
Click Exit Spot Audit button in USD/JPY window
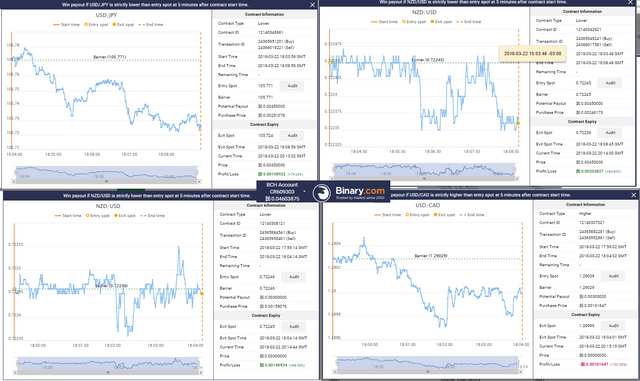(x=292, y=135)
